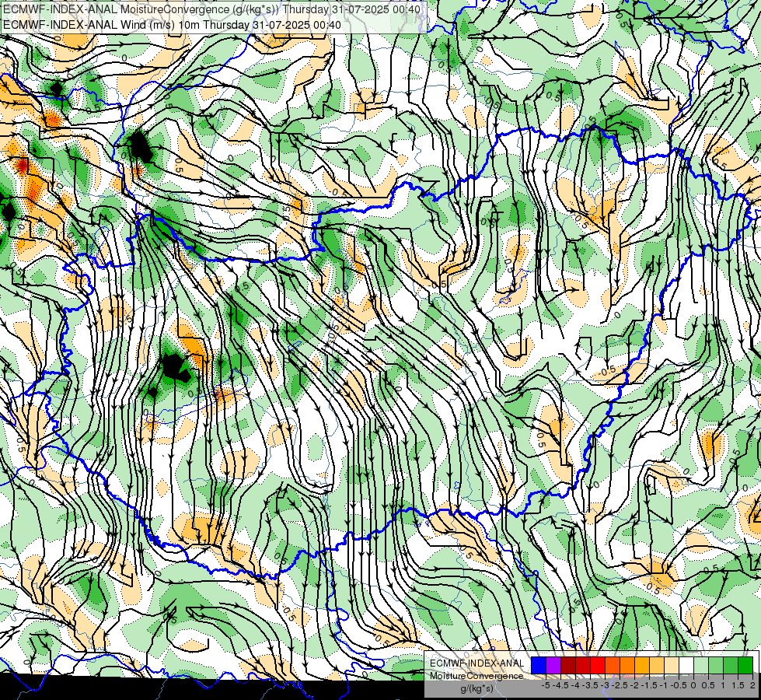761x700 pixels.
Task: Click the blue legend swatch below -5
Action: [539, 665]
